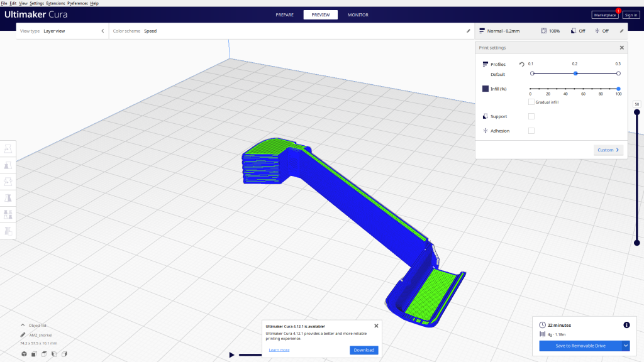Click pencil icon next to AMZ_snorkel
The width and height of the screenshot is (644, 362).
click(x=23, y=335)
